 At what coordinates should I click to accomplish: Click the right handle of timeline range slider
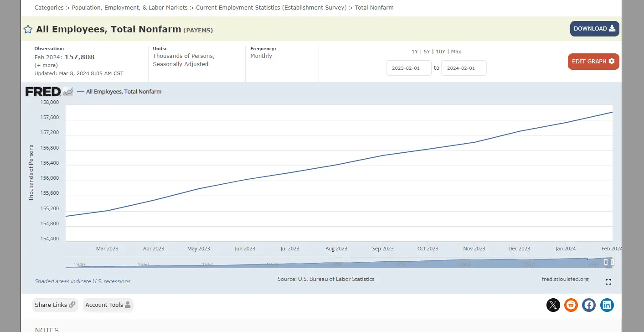point(612,262)
